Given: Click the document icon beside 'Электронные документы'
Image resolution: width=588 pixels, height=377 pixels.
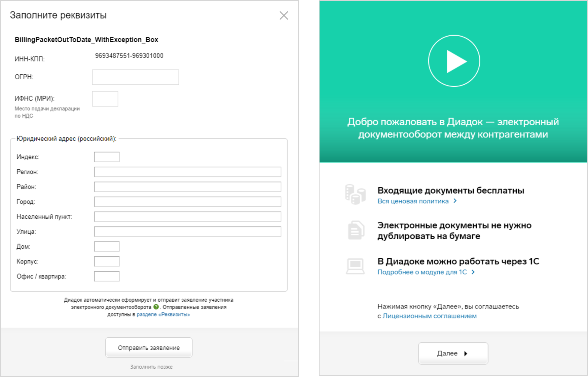Looking at the screenshot, I should point(356,230).
